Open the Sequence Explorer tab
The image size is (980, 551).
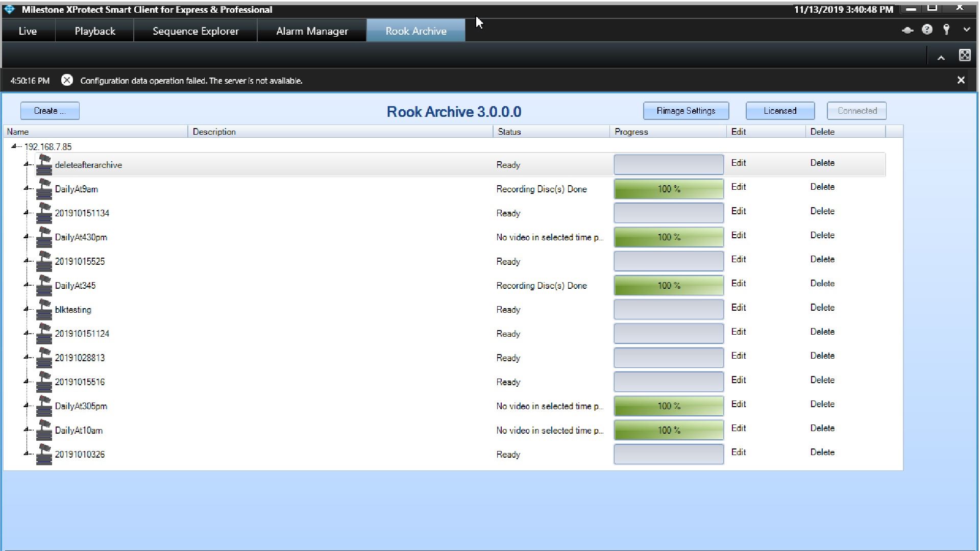(x=195, y=31)
